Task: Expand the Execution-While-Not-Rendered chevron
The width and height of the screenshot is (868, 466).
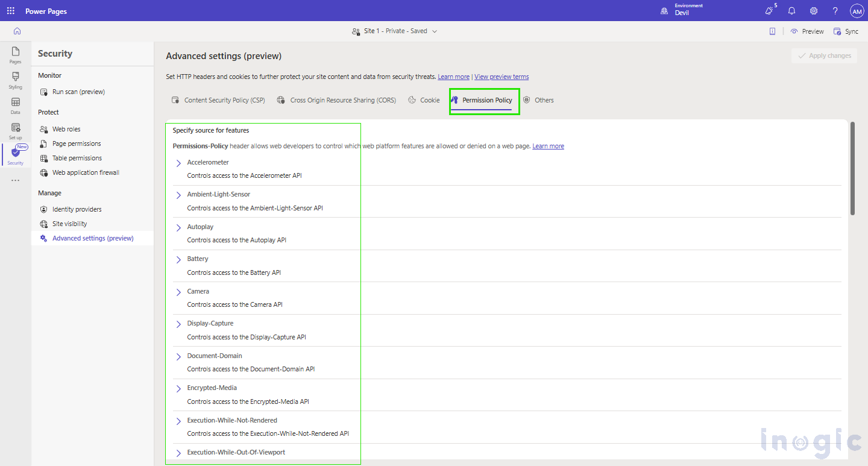Action: tap(178, 421)
